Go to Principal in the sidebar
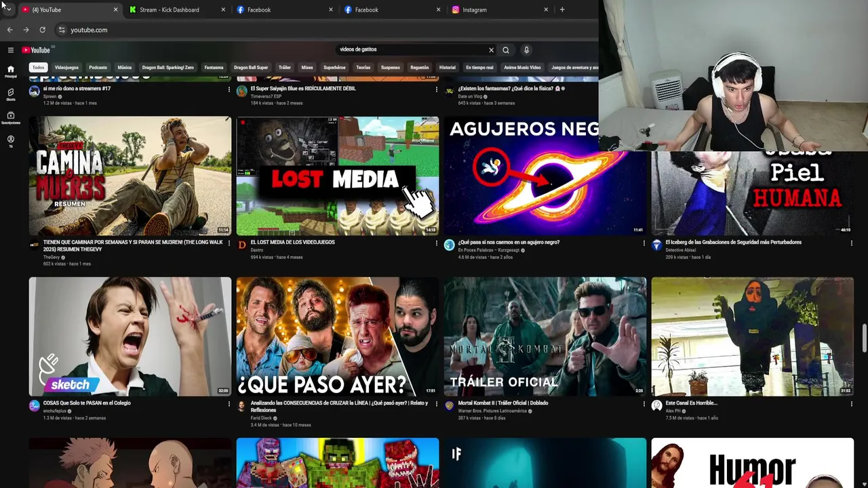Image resolution: width=868 pixels, height=488 pixels. 10,71
